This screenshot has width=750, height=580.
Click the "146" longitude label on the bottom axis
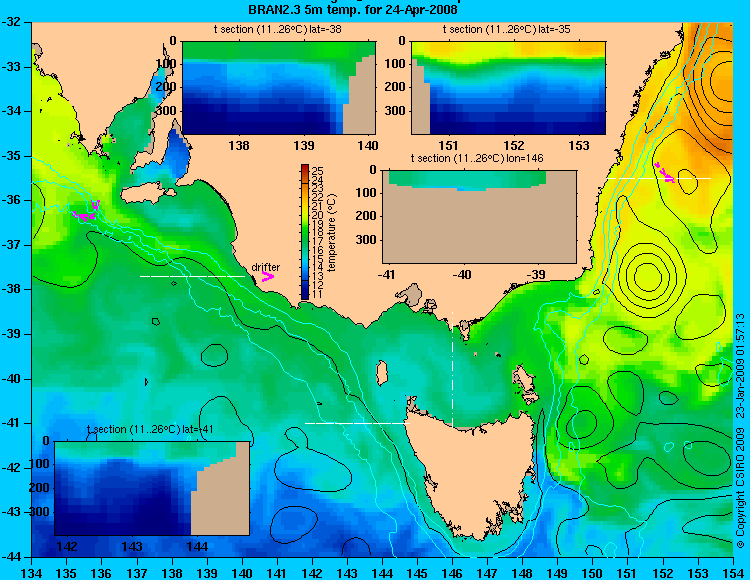[x=452, y=572]
